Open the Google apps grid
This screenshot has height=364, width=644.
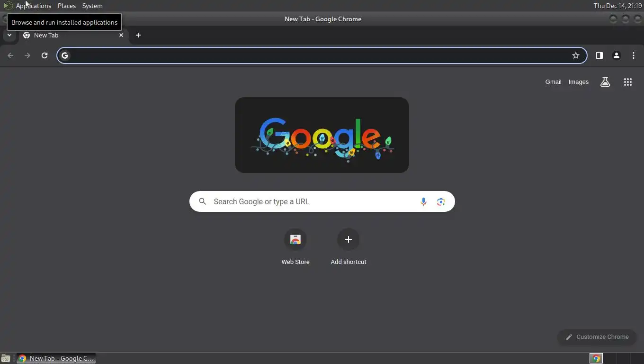click(628, 82)
